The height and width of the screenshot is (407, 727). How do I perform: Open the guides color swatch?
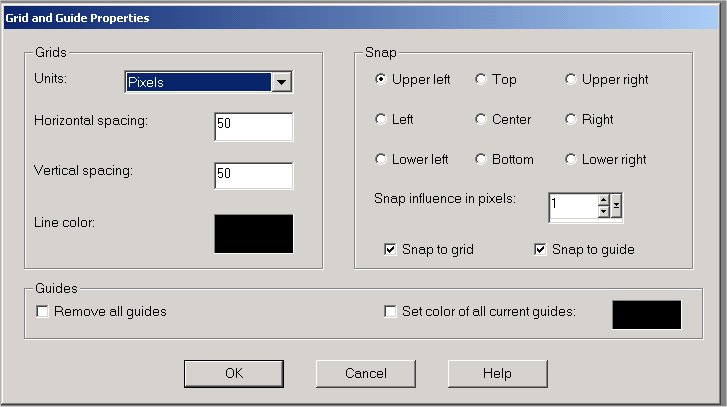[x=646, y=314]
